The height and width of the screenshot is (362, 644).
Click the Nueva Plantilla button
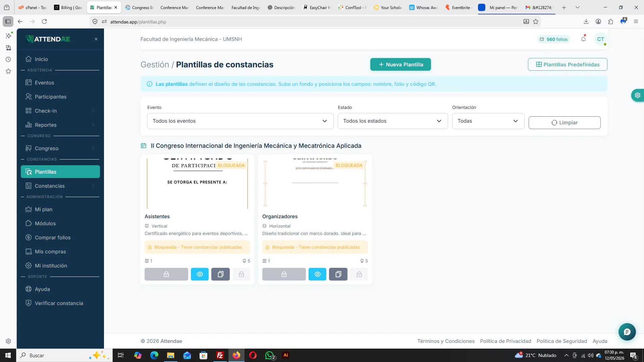400,64
